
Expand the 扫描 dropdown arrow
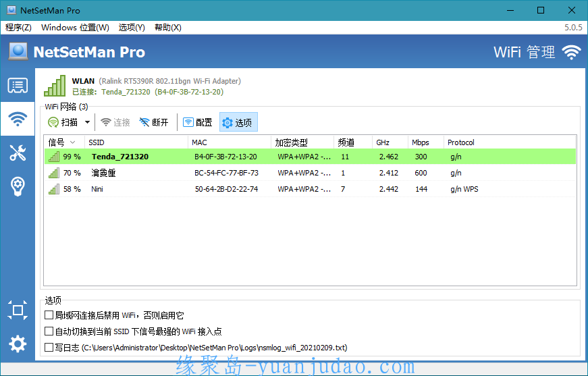87,122
